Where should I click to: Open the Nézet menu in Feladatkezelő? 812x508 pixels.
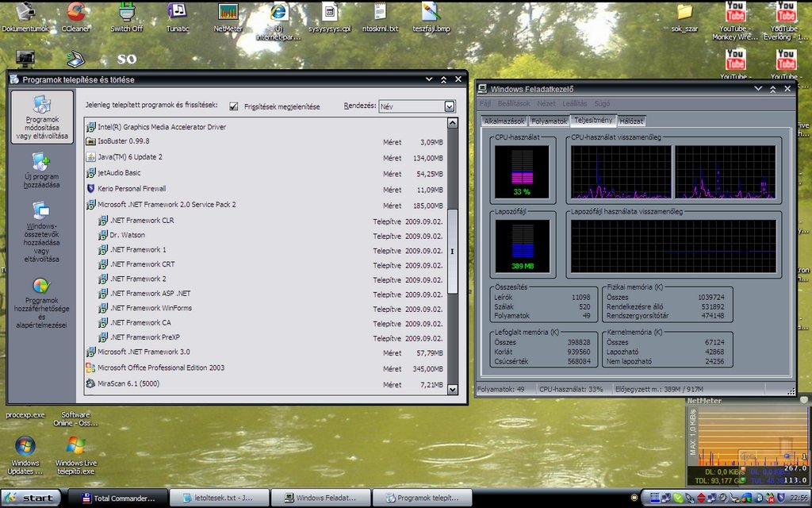546,104
